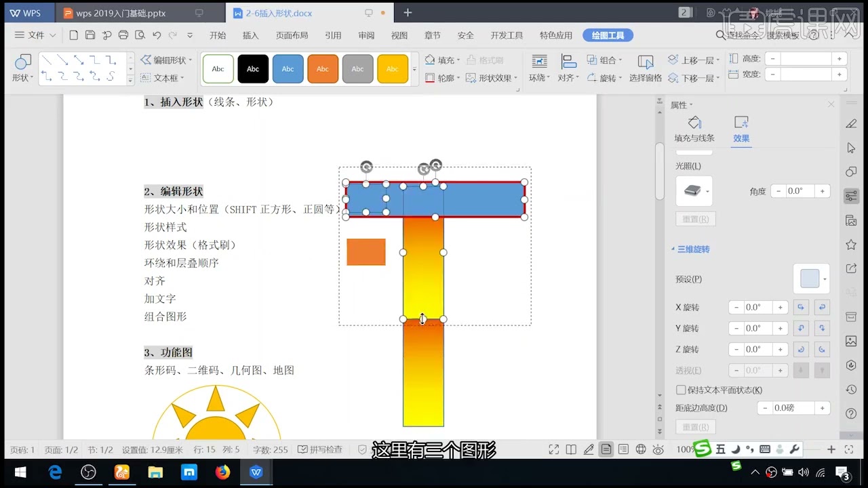Open 填充与线条 fill and line panel
868x488 pixels.
coord(694,129)
